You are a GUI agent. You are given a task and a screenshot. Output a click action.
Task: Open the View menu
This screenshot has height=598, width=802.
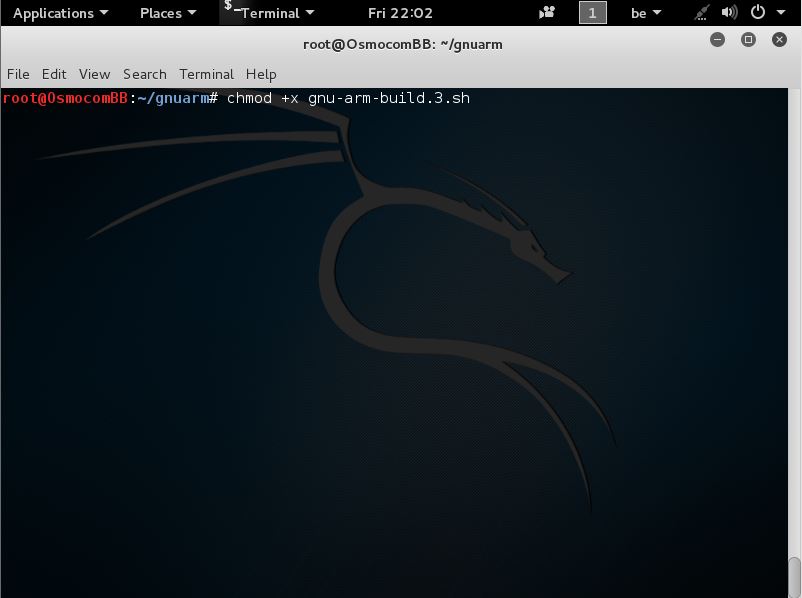tap(94, 74)
